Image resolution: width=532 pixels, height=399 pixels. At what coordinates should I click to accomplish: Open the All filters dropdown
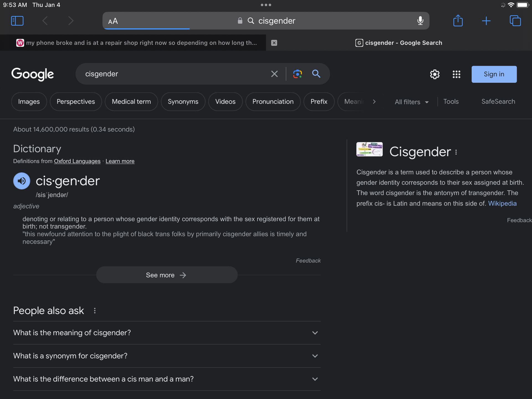point(411,102)
